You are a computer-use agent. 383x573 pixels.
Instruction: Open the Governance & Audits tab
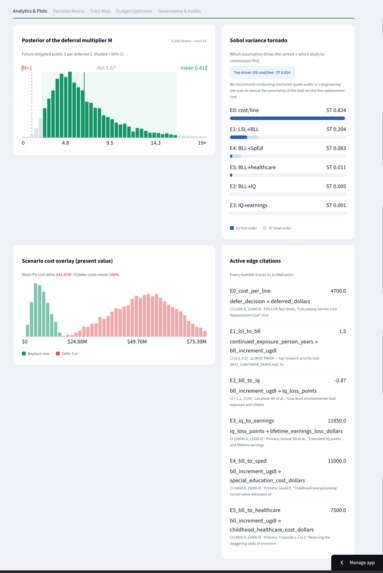click(179, 11)
